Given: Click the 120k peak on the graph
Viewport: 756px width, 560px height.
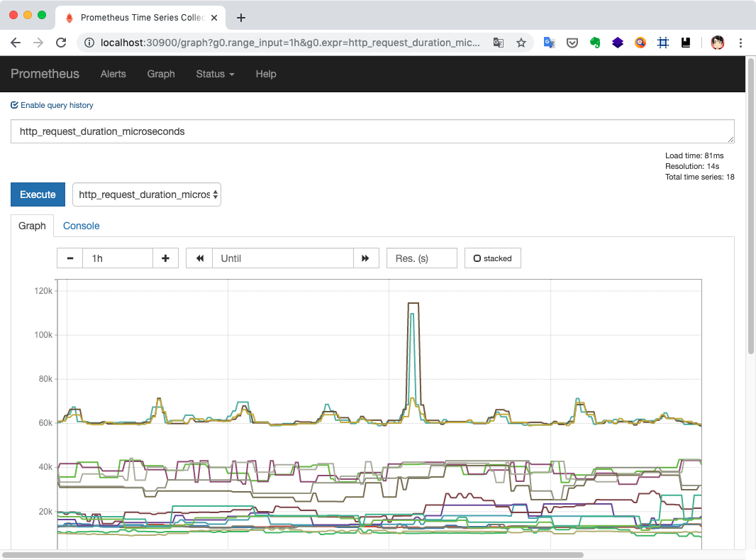Looking at the screenshot, I should coord(413,303).
